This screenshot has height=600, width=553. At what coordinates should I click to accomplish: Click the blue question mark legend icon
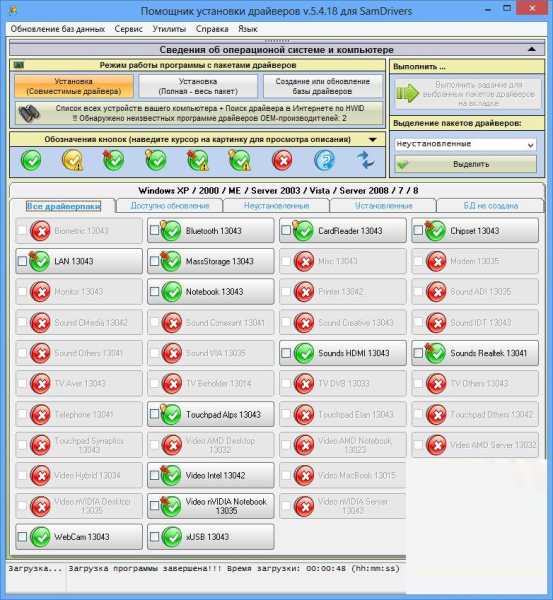point(324,160)
